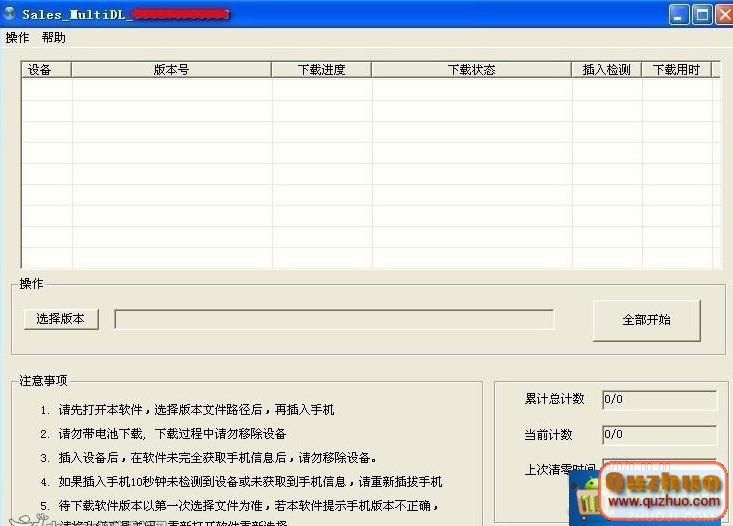The height and width of the screenshot is (526, 733).
Task: Click the 插入检测 column header
Action: point(606,70)
